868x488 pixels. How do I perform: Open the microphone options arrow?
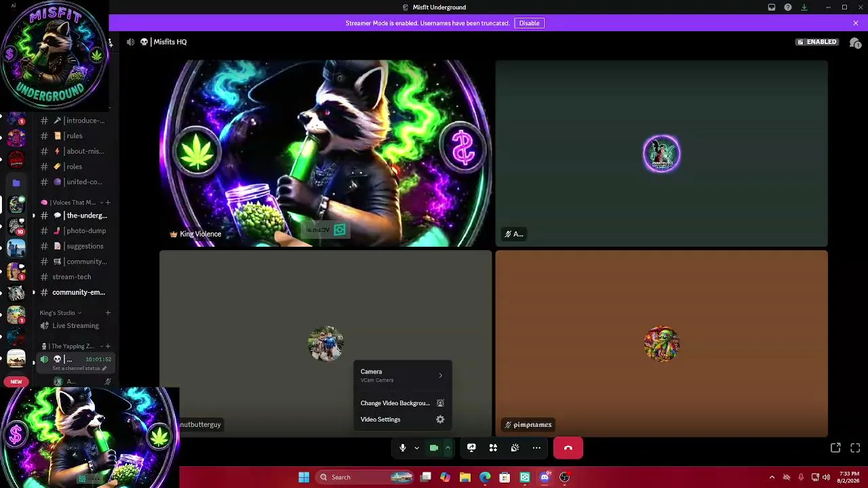point(416,448)
